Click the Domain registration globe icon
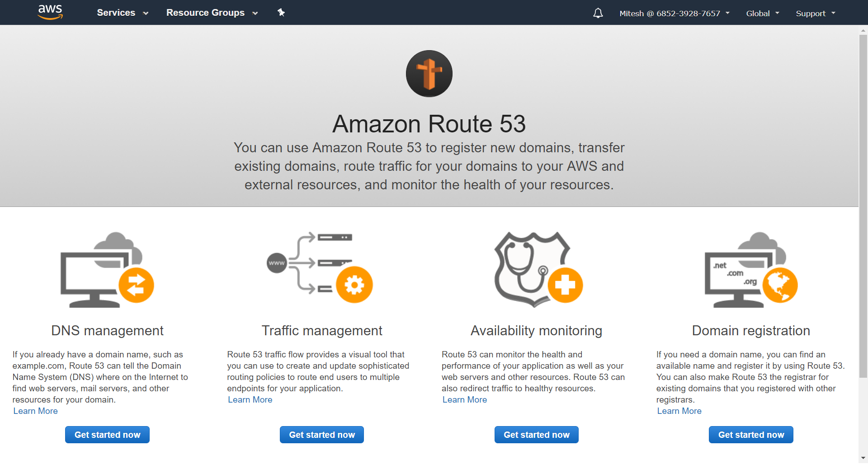 [751, 270]
